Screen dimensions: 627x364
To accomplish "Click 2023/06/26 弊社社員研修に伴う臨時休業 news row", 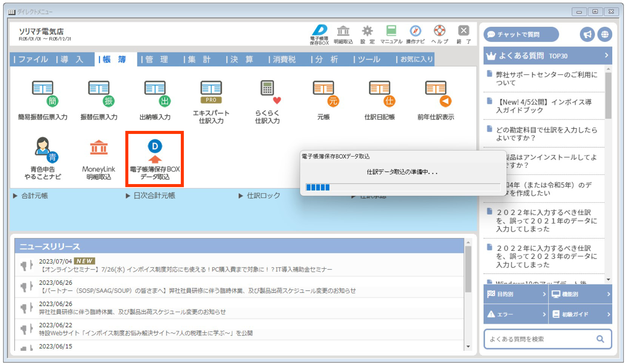I will [x=239, y=308].
